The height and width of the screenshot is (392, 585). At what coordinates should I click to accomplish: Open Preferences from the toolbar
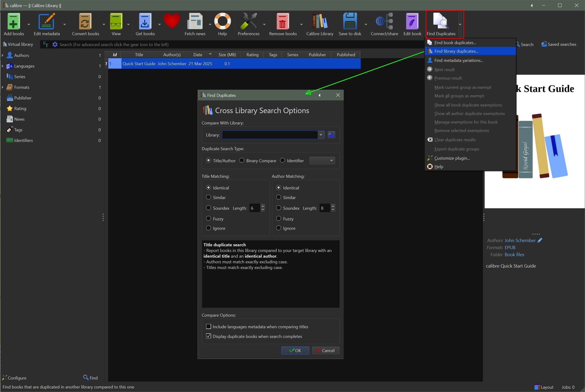(248, 24)
